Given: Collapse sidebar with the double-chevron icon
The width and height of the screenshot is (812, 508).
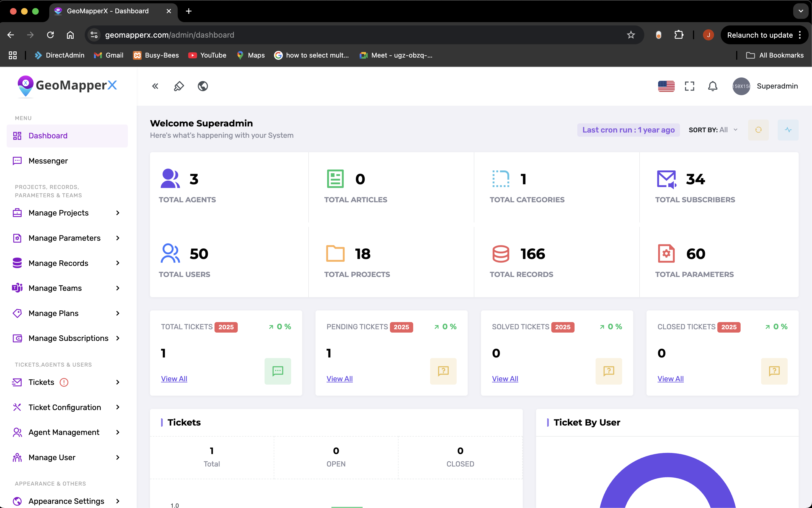Looking at the screenshot, I should point(155,86).
